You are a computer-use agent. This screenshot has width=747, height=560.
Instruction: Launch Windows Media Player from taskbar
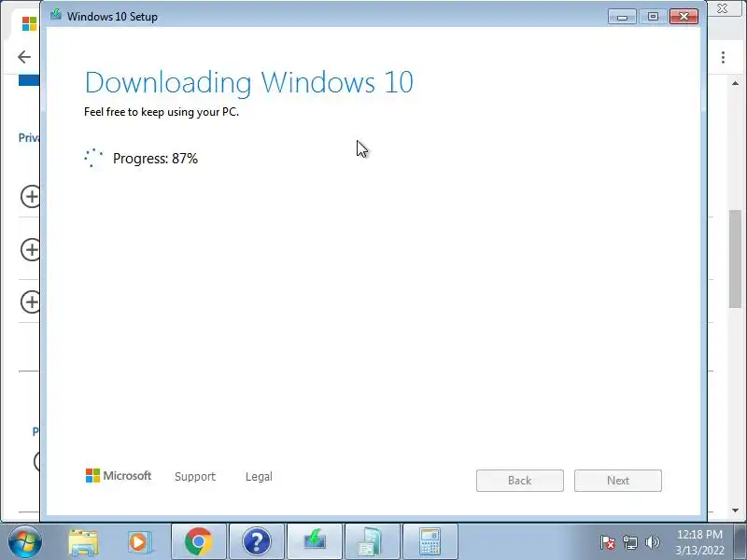(x=141, y=542)
